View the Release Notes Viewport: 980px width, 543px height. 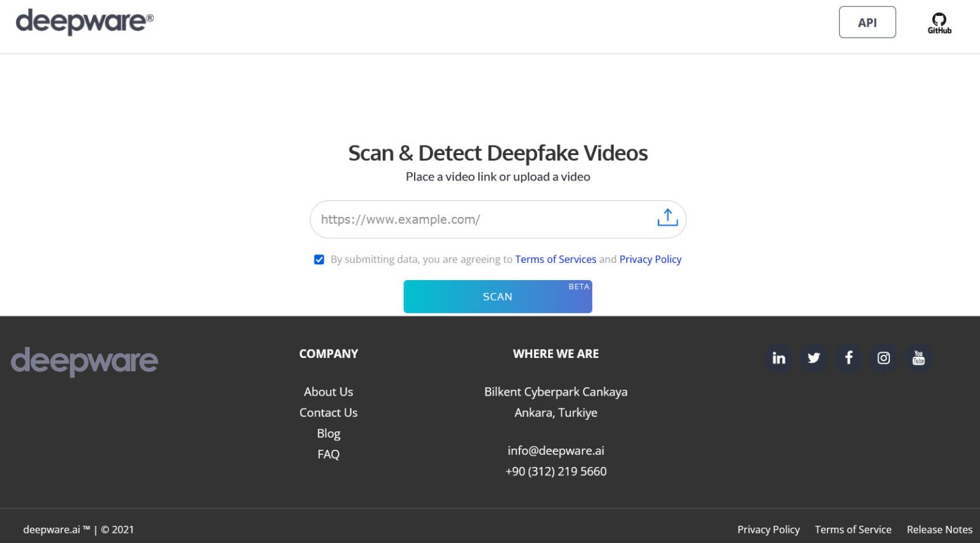(x=939, y=529)
